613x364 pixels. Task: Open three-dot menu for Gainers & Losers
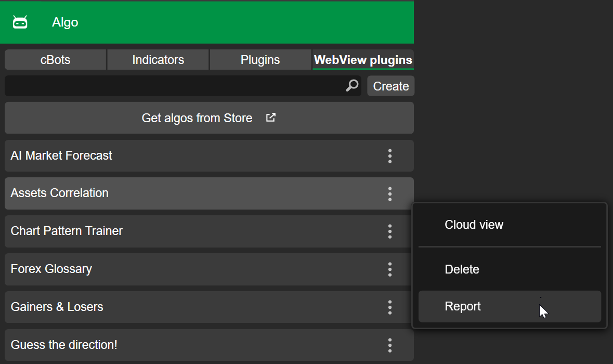(390, 307)
